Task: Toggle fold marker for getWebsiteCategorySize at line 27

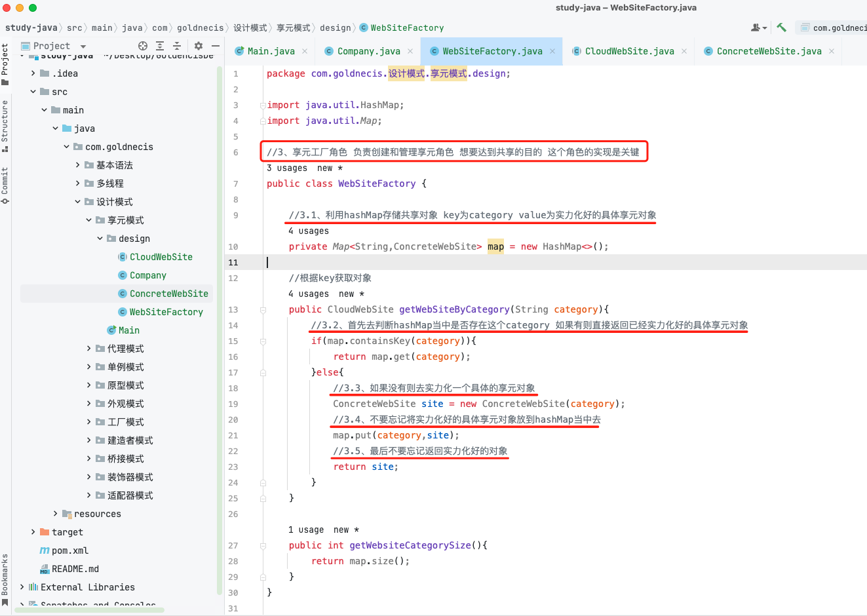Action: point(263,545)
